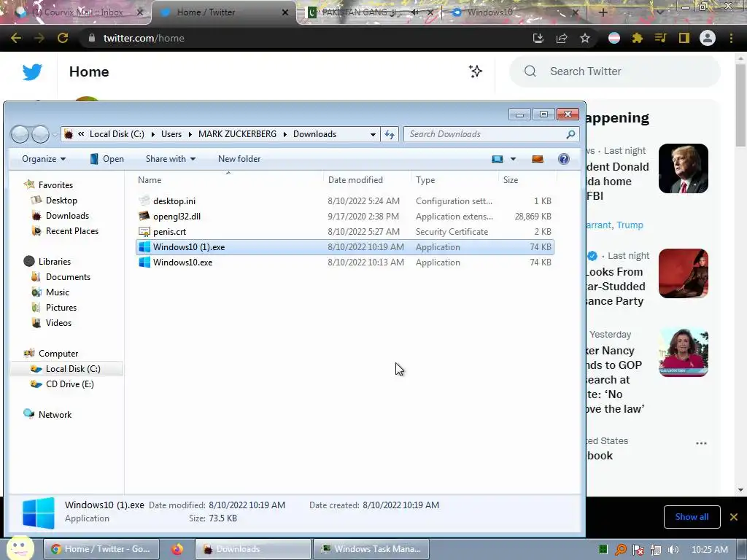The image size is (747, 560).
Task: Select Windows10 (1).exe file
Action: point(344,247)
